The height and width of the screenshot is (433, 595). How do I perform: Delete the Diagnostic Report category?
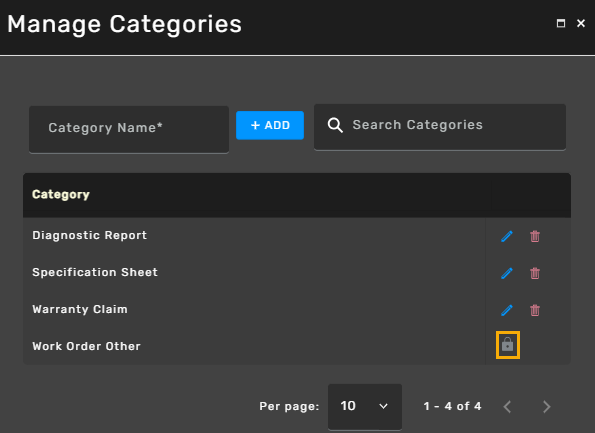pos(535,236)
